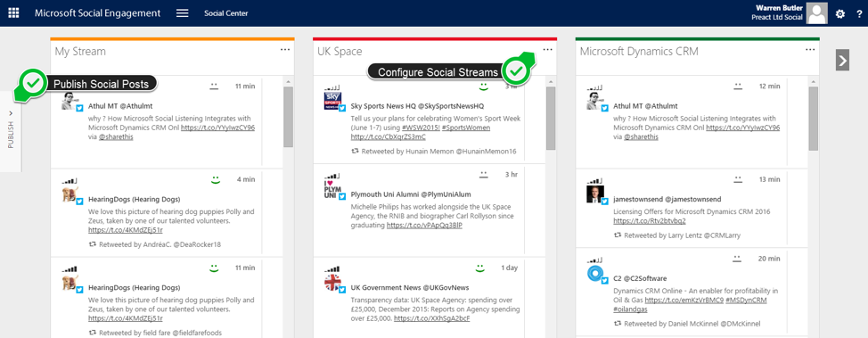Open the t.co/Rtv2btvbq2 licensing offers link

pyautogui.click(x=650, y=221)
